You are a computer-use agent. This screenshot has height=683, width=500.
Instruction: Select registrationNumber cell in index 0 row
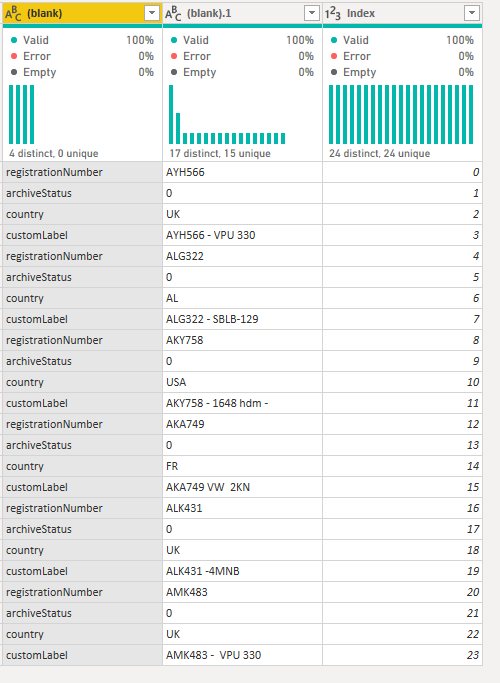(82, 172)
